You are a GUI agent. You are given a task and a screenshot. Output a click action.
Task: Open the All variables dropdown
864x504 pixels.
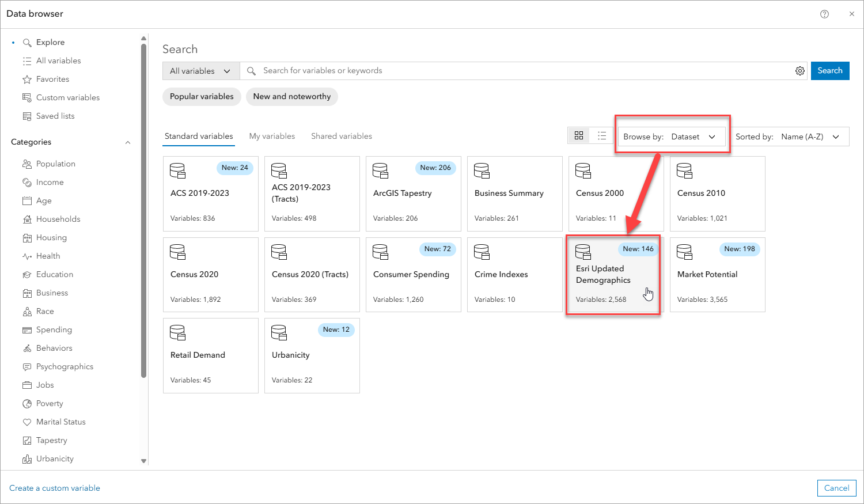tap(200, 70)
